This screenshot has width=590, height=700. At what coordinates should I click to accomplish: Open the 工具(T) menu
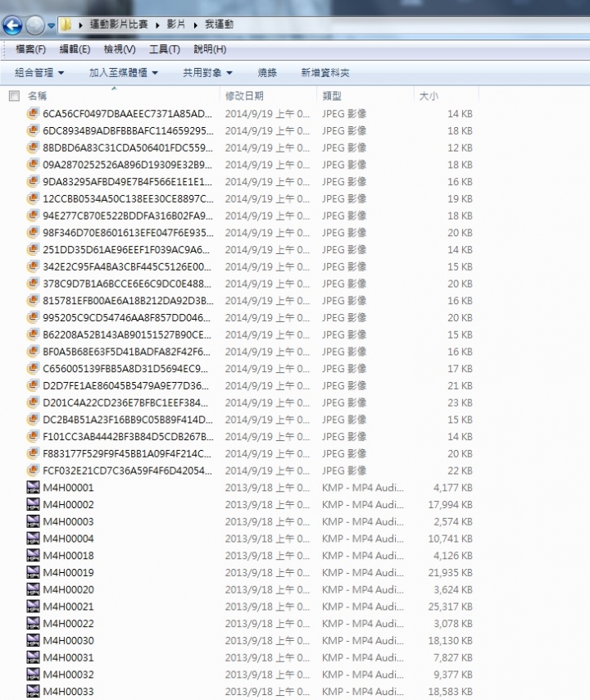point(164,49)
